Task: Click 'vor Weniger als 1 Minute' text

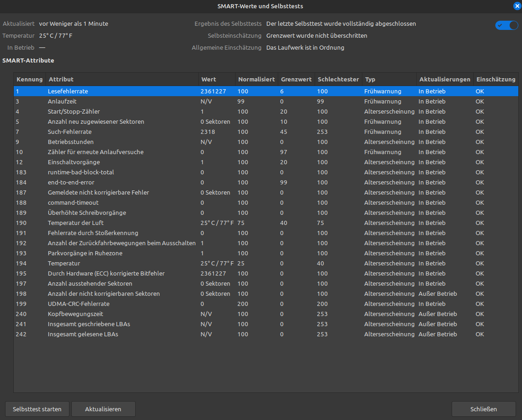Action: (x=74, y=23)
